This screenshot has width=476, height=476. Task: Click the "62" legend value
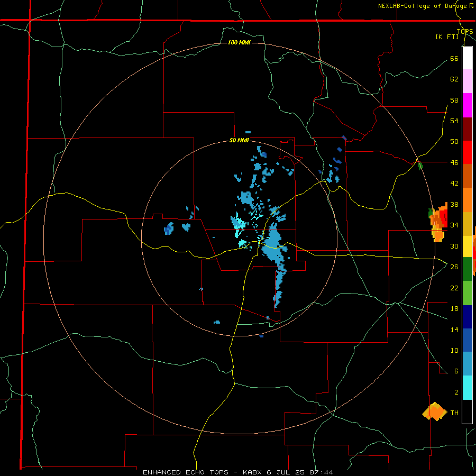[x=454, y=79]
